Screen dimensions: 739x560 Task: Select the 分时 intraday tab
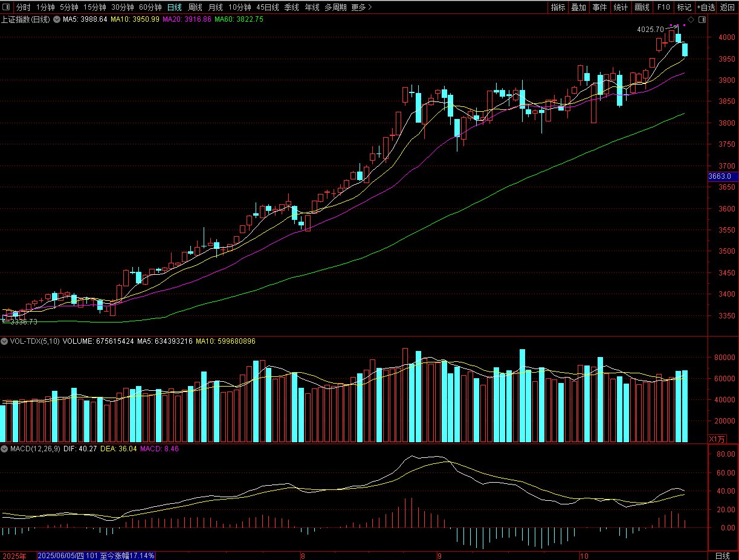(x=23, y=7)
